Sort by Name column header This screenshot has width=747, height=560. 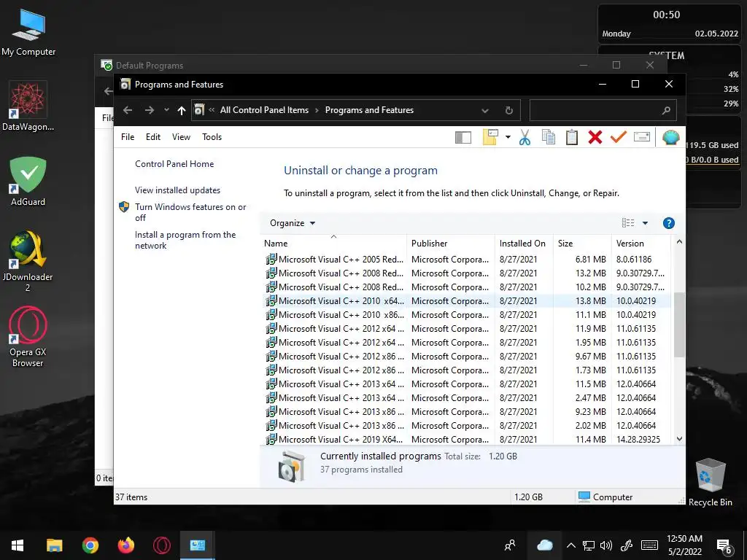pos(333,244)
